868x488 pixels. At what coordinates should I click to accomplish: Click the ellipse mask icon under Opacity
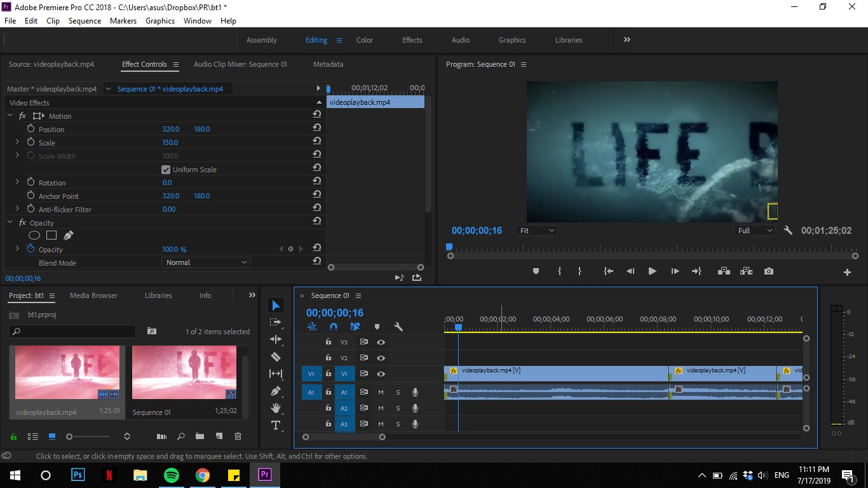[34, 236]
